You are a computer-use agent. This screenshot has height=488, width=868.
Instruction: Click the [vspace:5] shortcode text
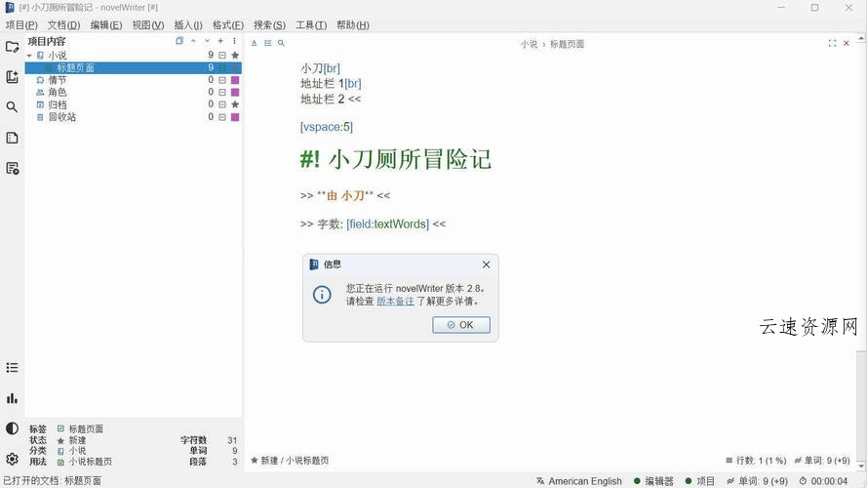click(x=326, y=127)
